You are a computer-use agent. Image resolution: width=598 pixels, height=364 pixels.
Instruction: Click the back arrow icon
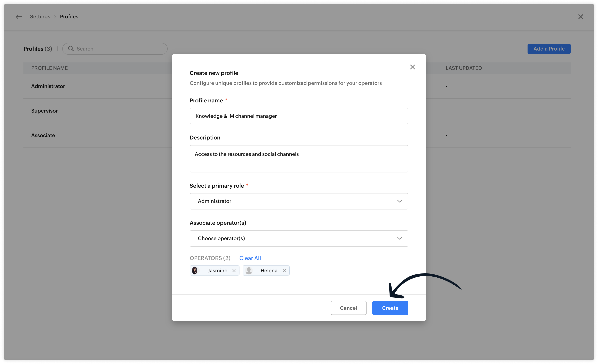click(19, 17)
